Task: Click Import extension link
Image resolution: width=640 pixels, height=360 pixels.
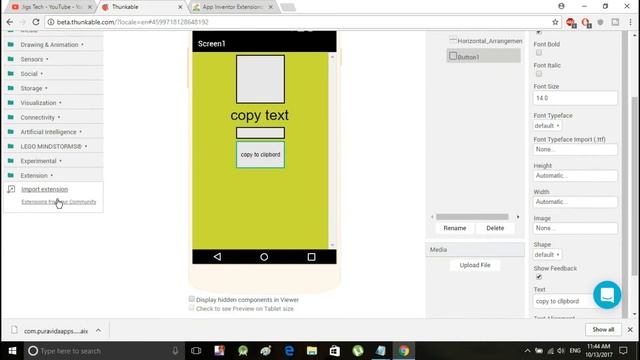Action: pyautogui.click(x=44, y=189)
